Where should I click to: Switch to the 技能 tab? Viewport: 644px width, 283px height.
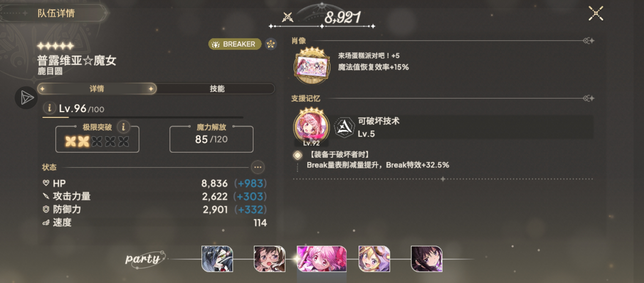click(217, 89)
